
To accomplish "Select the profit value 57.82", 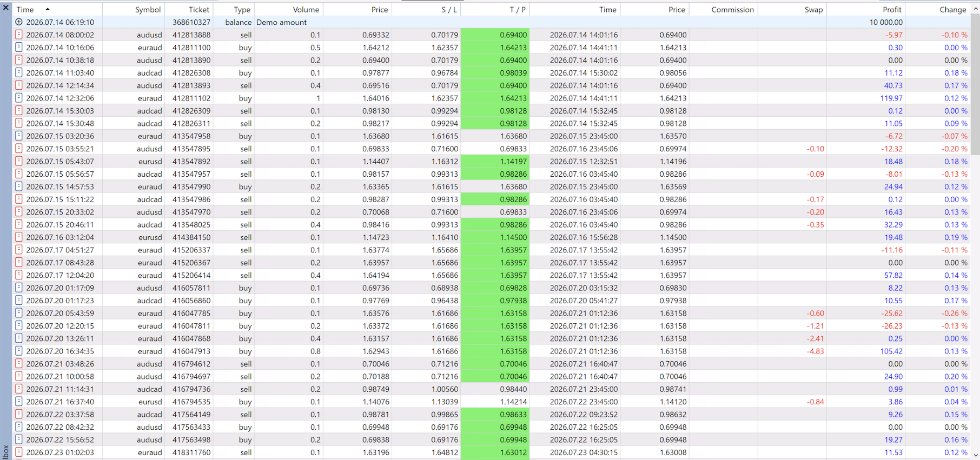I will pos(893,275).
